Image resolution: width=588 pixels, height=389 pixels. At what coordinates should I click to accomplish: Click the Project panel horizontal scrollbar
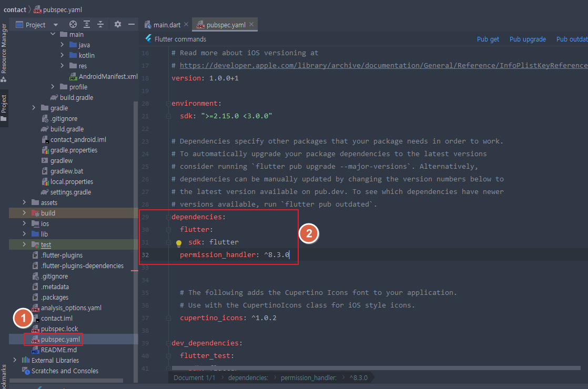[66, 381]
